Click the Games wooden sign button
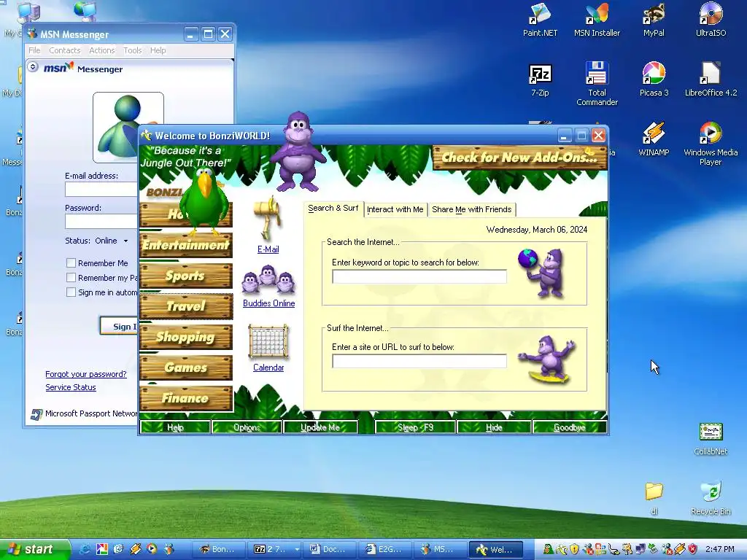 tap(186, 367)
